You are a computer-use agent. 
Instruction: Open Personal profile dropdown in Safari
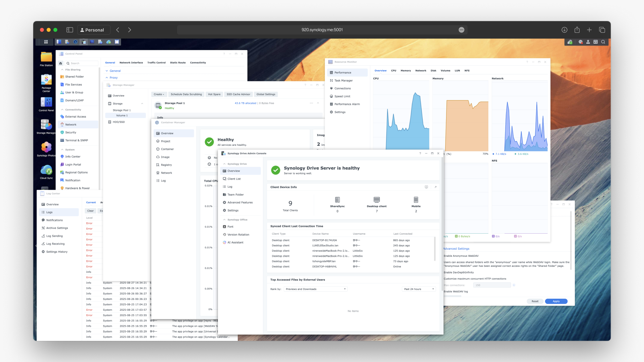(94, 30)
